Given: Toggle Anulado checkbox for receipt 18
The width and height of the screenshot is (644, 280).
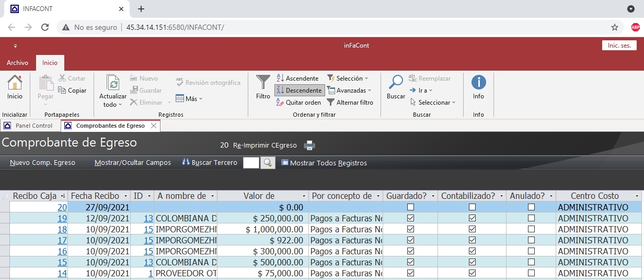Looking at the screenshot, I should pyautogui.click(x=531, y=229).
